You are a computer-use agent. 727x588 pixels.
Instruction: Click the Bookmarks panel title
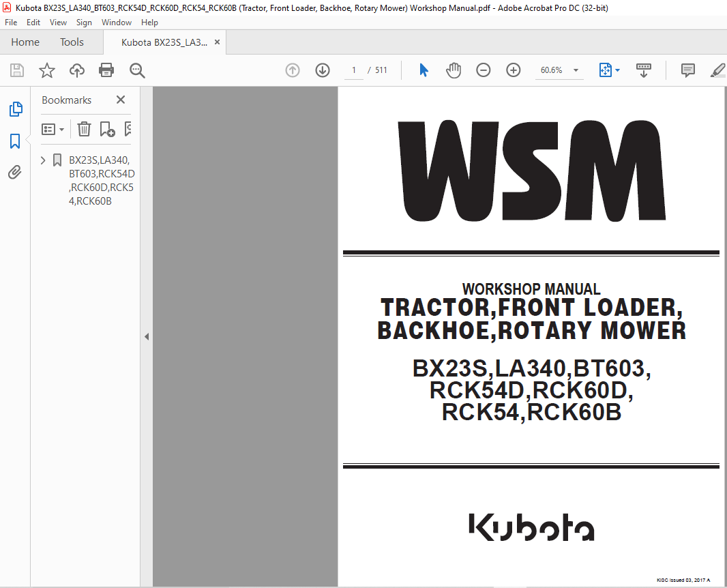point(66,100)
